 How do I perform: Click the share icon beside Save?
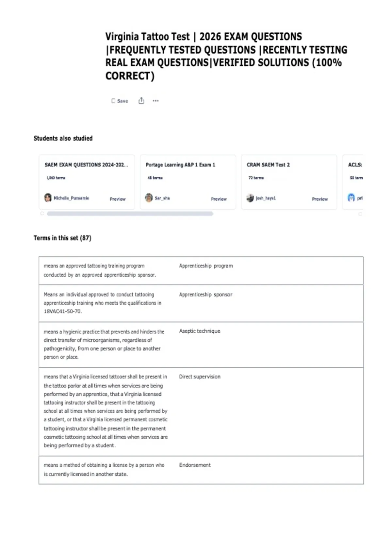pyautogui.click(x=141, y=101)
